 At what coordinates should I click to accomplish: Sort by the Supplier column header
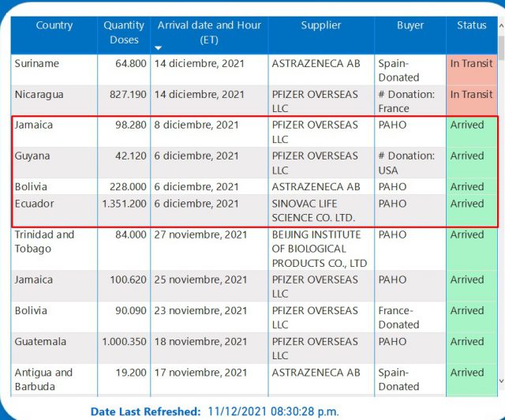click(x=320, y=25)
